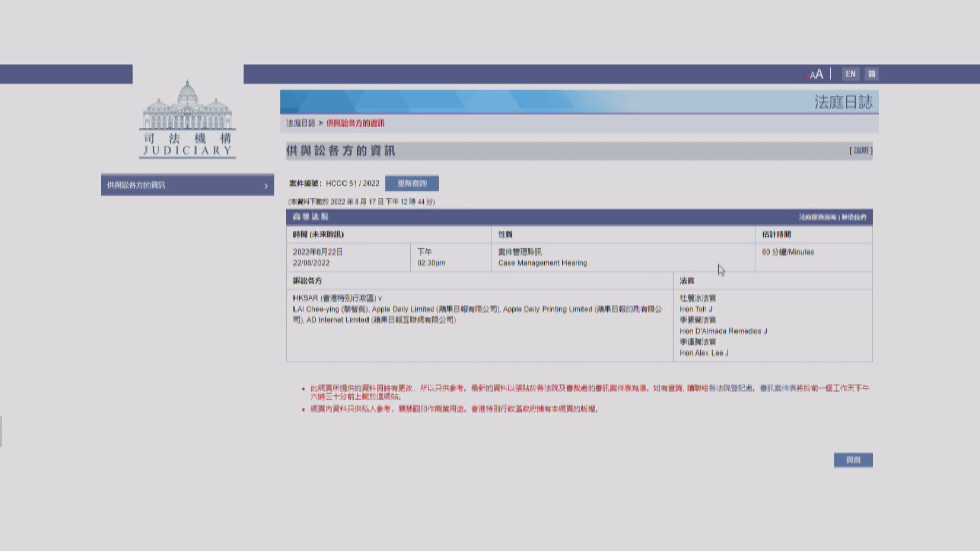Click the 法庭日誌 banner title
Image resolution: width=980 pixels, height=551 pixels.
(x=843, y=102)
